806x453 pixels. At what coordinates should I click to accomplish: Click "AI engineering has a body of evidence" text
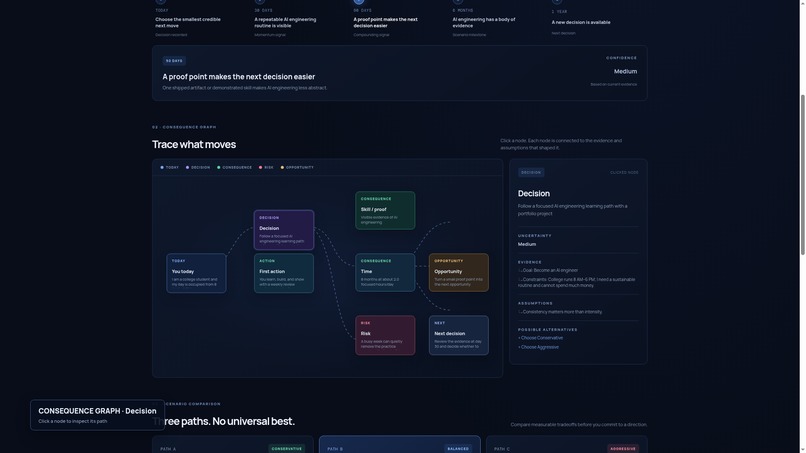[x=484, y=22]
